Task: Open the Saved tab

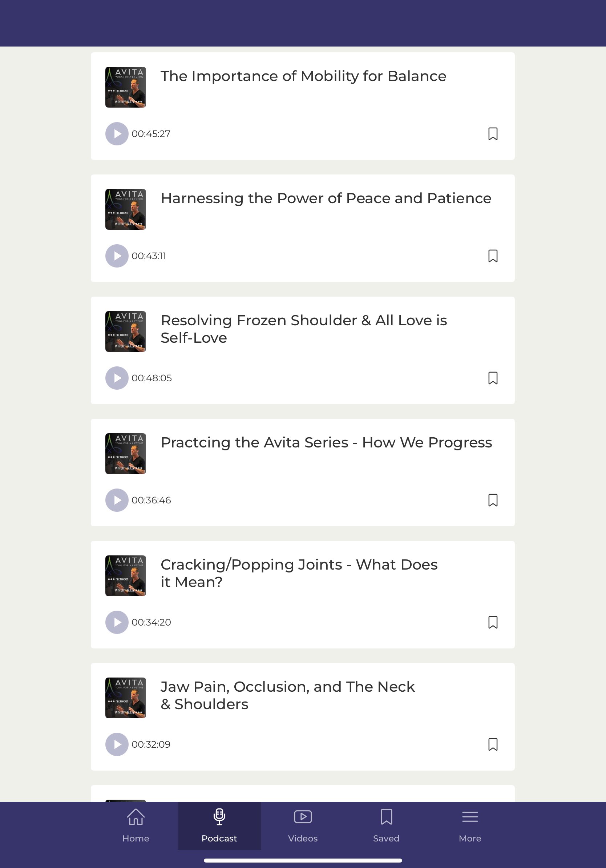Action: point(386,826)
